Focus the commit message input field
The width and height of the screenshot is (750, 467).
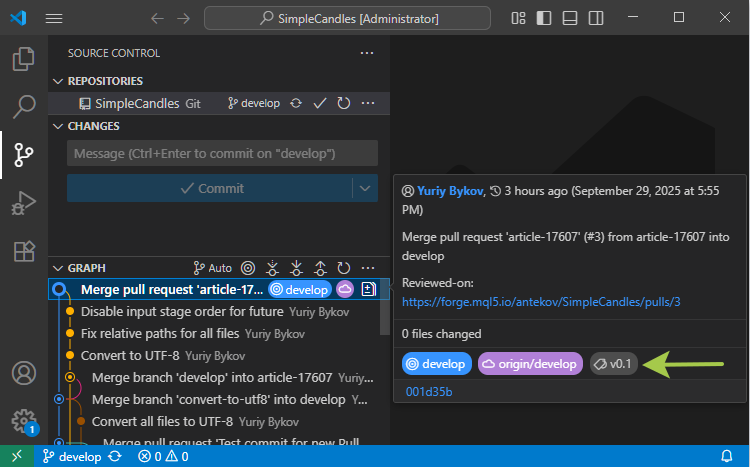(222, 153)
